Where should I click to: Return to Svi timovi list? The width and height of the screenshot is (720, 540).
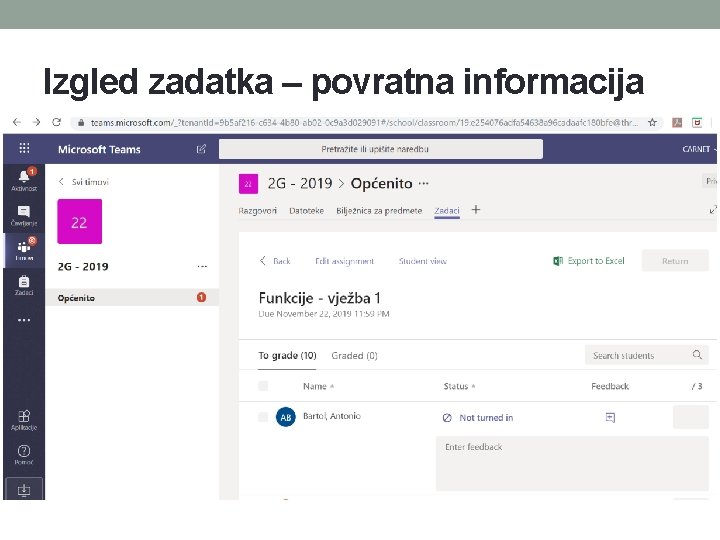point(84,182)
